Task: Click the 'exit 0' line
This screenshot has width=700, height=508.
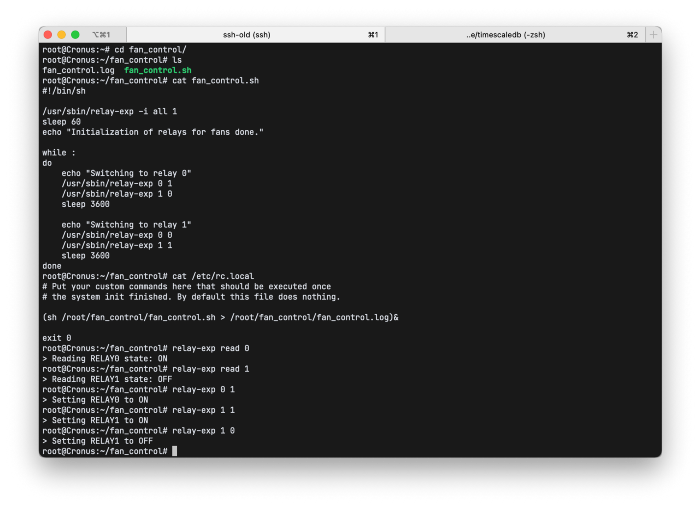Action: tap(57, 338)
